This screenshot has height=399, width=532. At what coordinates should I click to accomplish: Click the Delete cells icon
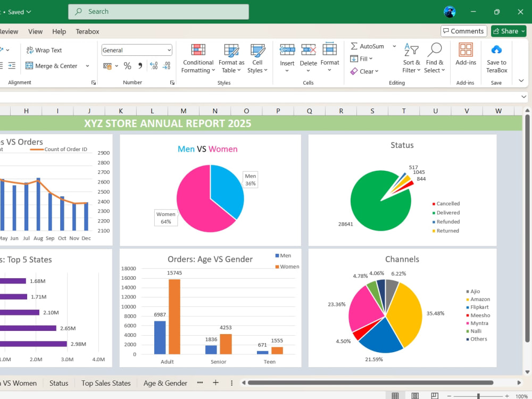309,49
